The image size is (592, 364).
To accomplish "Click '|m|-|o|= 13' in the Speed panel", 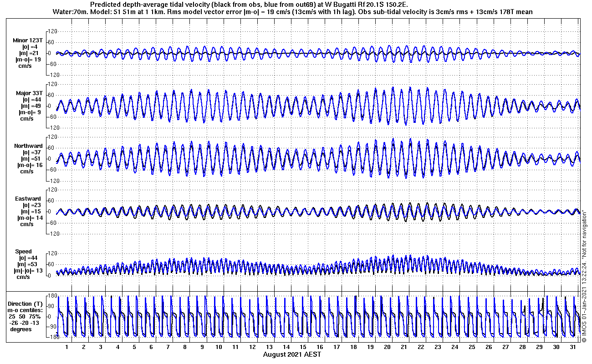I will [x=29, y=271].
